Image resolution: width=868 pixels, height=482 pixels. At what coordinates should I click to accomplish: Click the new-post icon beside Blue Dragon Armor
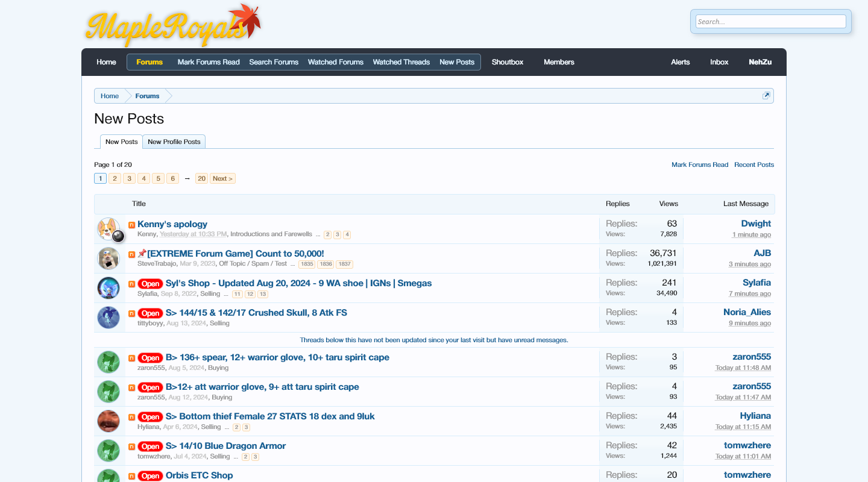pyautogui.click(x=131, y=446)
